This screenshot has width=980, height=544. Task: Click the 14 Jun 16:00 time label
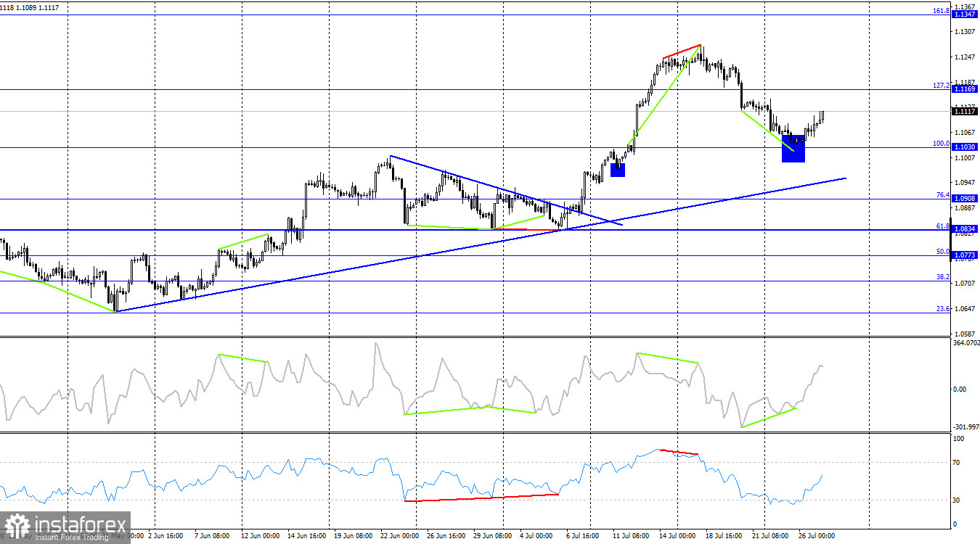tap(308, 537)
